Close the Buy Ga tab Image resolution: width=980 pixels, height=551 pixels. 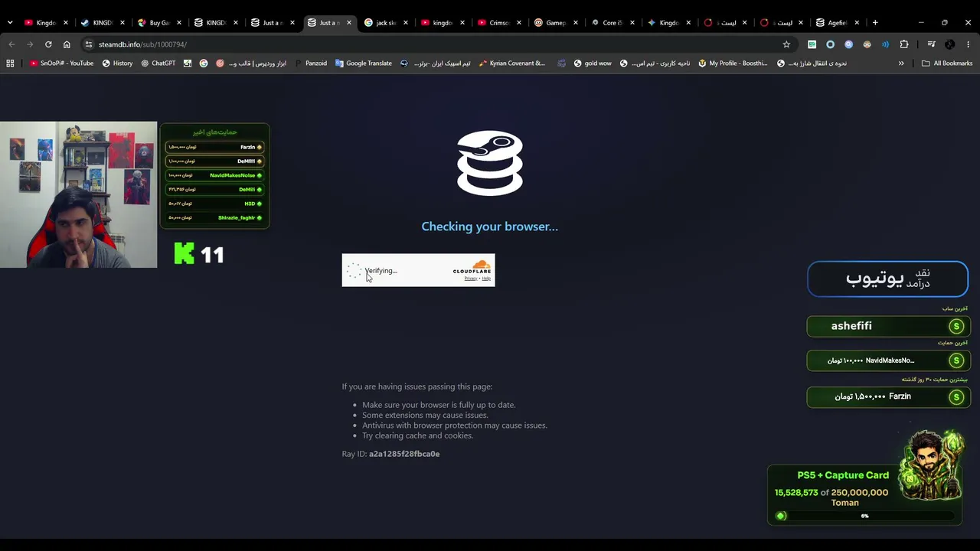click(179, 23)
